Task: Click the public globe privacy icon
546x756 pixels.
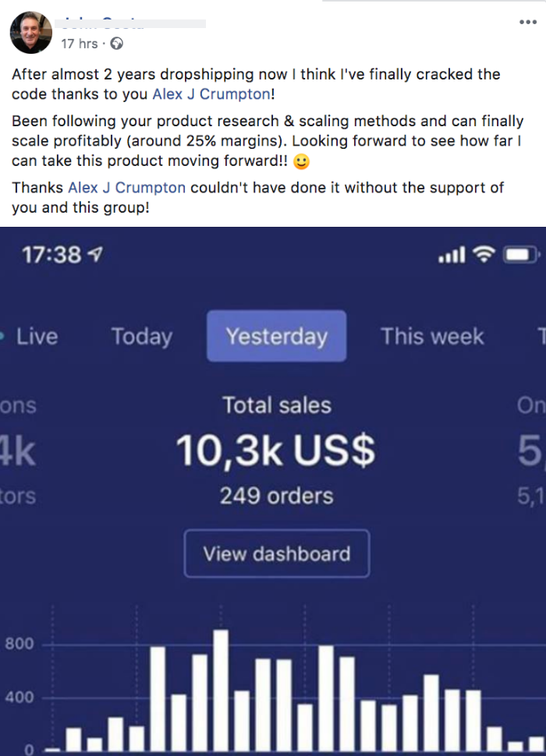Action: [x=117, y=44]
